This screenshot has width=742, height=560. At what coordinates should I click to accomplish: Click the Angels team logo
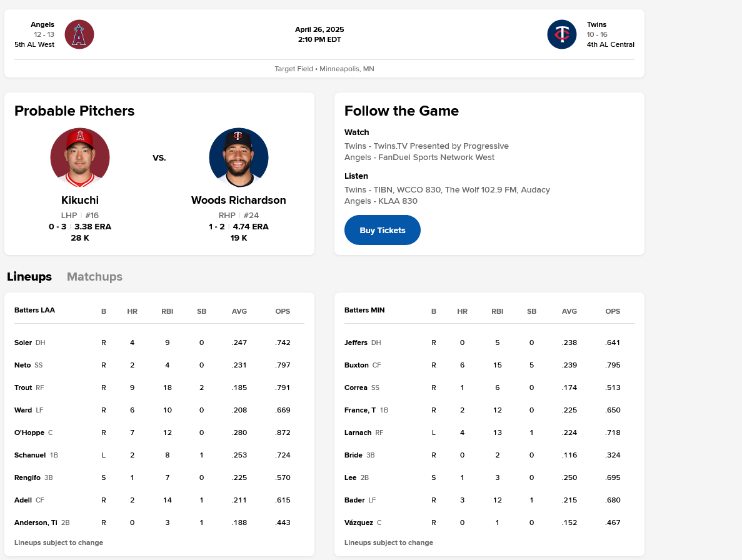79,34
